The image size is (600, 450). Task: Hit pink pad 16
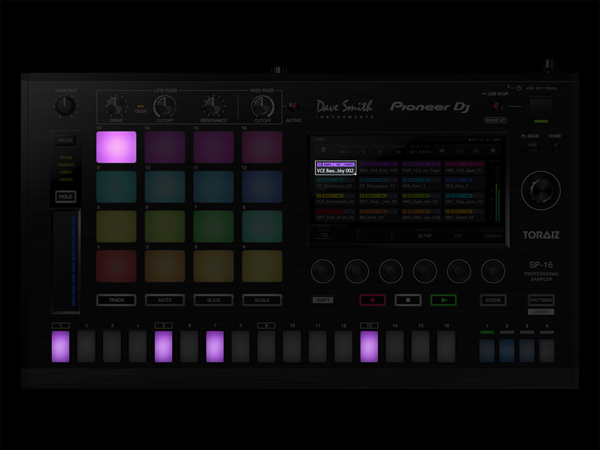pos(262,147)
